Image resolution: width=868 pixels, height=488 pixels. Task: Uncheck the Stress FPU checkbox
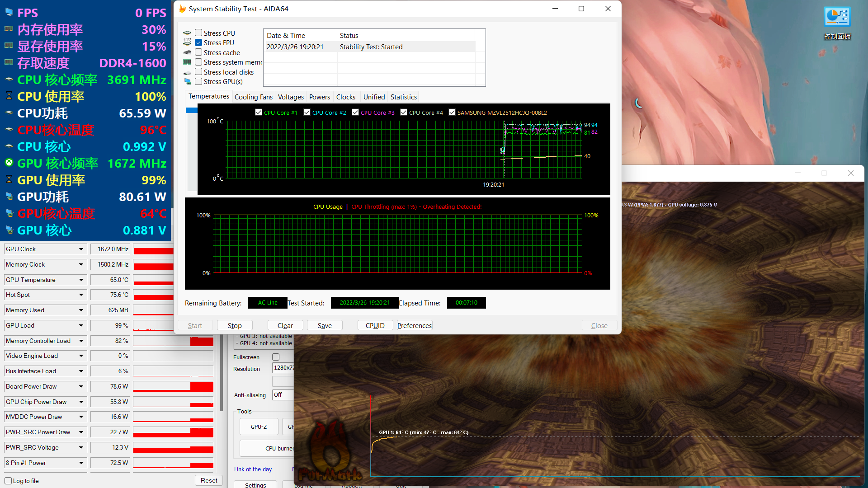point(198,42)
